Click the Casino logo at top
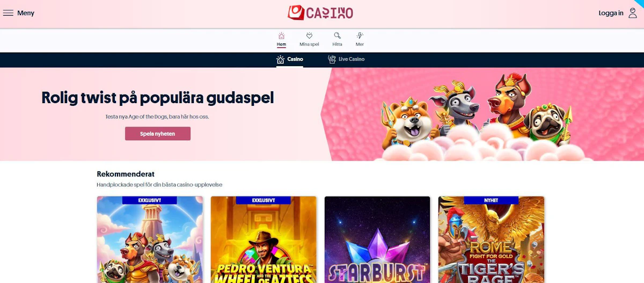The width and height of the screenshot is (644, 283). (320, 12)
